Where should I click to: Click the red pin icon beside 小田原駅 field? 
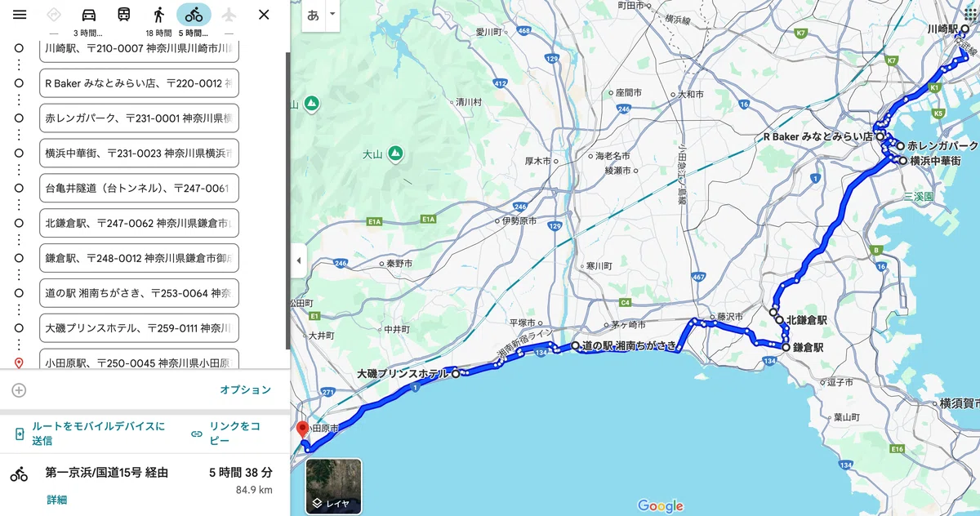(19, 363)
